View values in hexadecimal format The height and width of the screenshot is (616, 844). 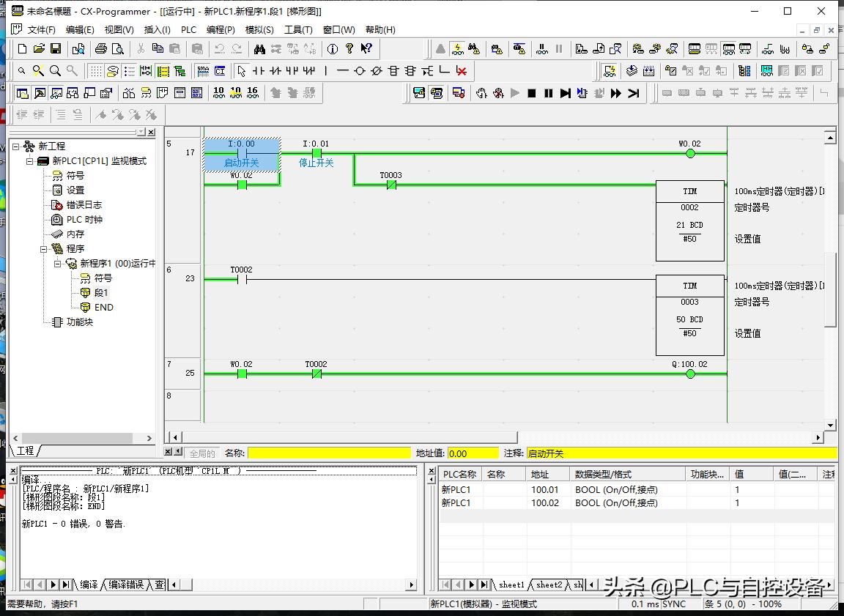253,93
